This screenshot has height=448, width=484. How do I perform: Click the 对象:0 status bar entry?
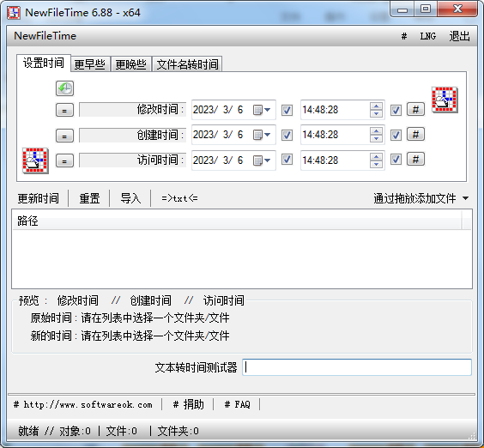75,431
